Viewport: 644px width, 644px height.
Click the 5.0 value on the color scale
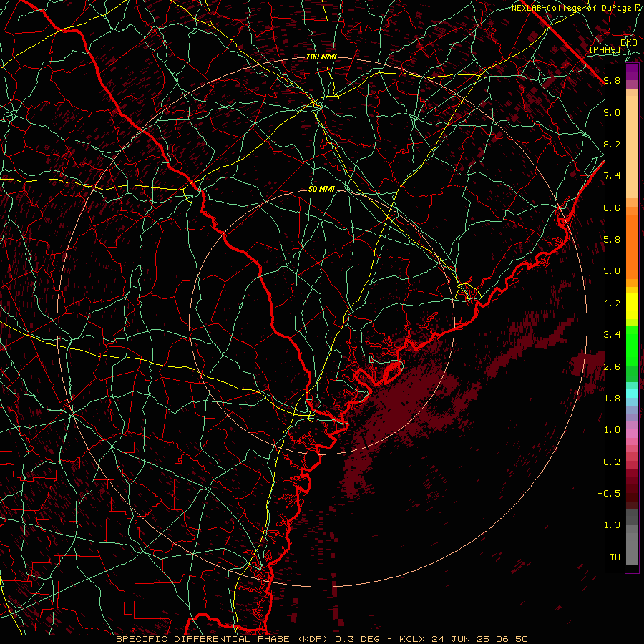point(612,271)
